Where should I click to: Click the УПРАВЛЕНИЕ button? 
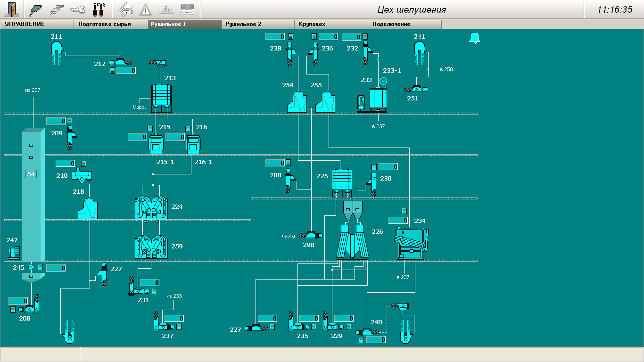tap(25, 24)
